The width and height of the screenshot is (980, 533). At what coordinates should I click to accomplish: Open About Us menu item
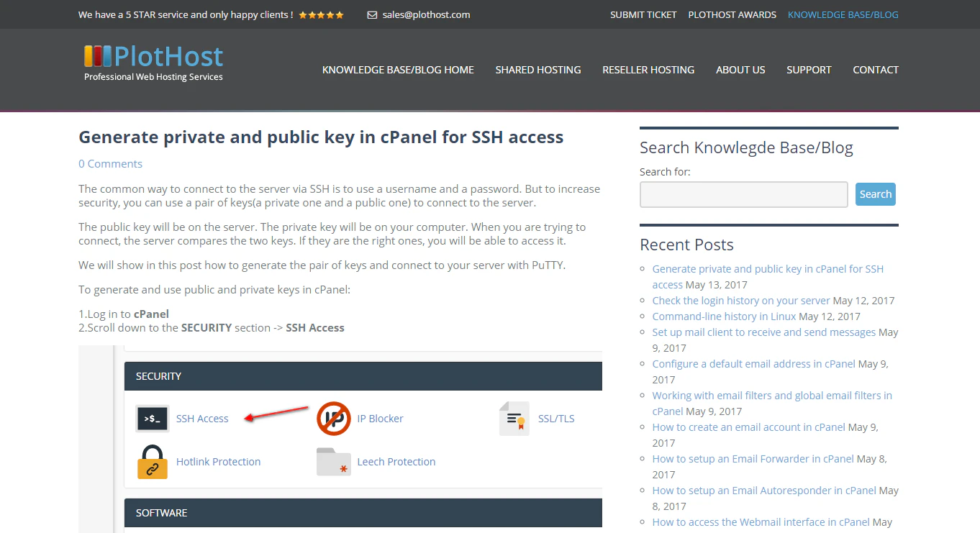pyautogui.click(x=740, y=70)
